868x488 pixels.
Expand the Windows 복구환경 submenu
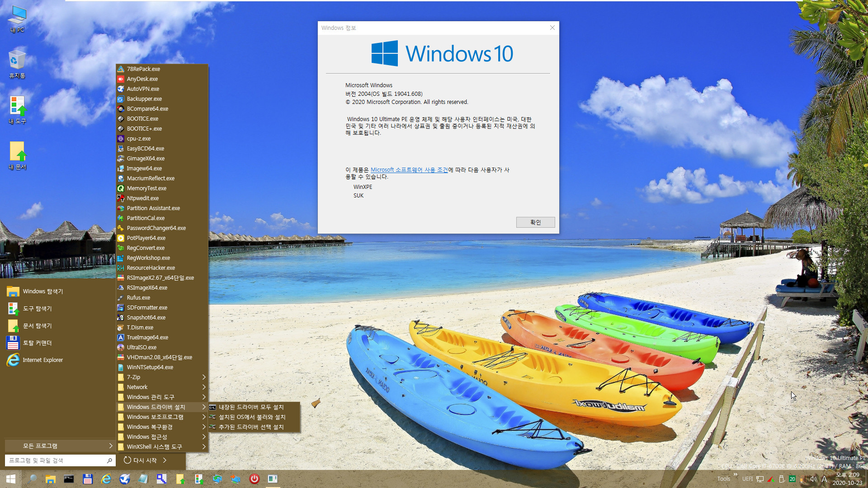click(x=162, y=427)
